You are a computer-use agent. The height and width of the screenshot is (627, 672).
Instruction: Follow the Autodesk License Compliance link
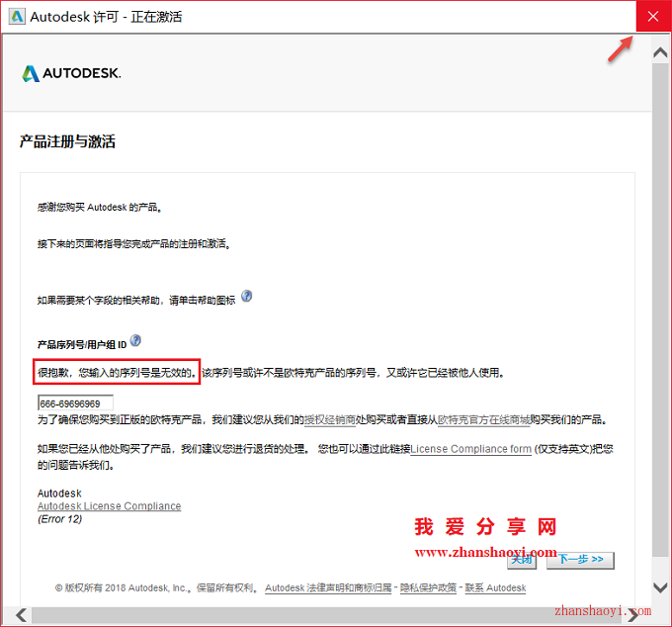tap(110, 506)
